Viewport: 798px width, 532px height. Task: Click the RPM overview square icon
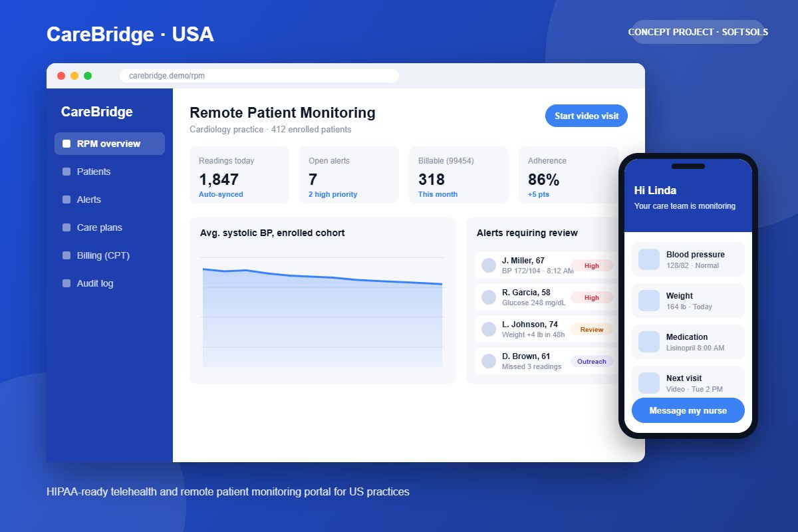pos(66,144)
